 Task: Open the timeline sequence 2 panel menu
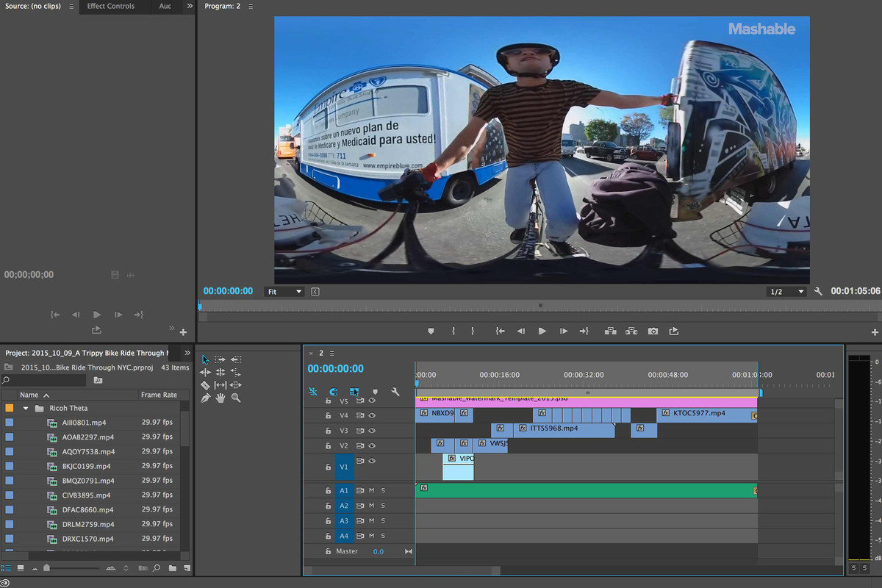(331, 354)
